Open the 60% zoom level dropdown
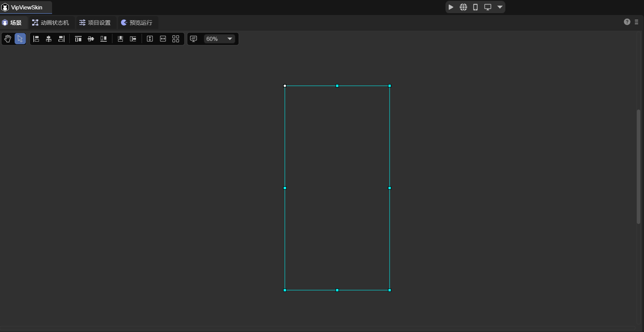The image size is (644, 332). point(220,39)
